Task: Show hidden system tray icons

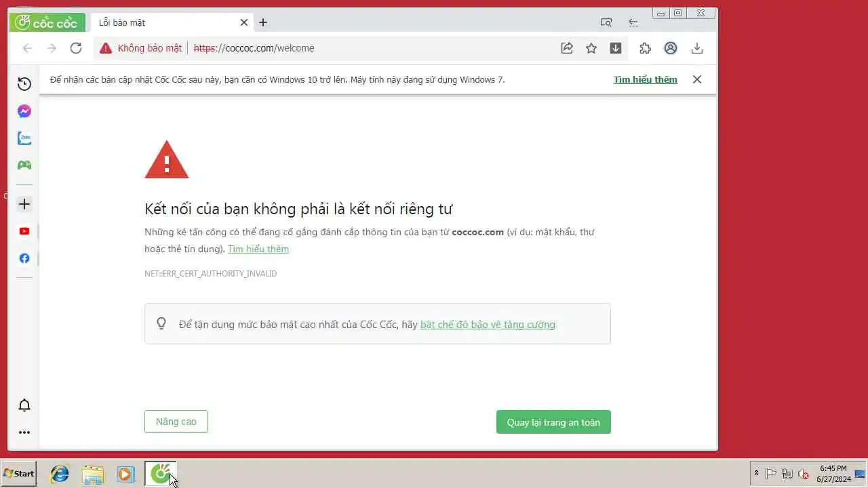Action: (757, 474)
